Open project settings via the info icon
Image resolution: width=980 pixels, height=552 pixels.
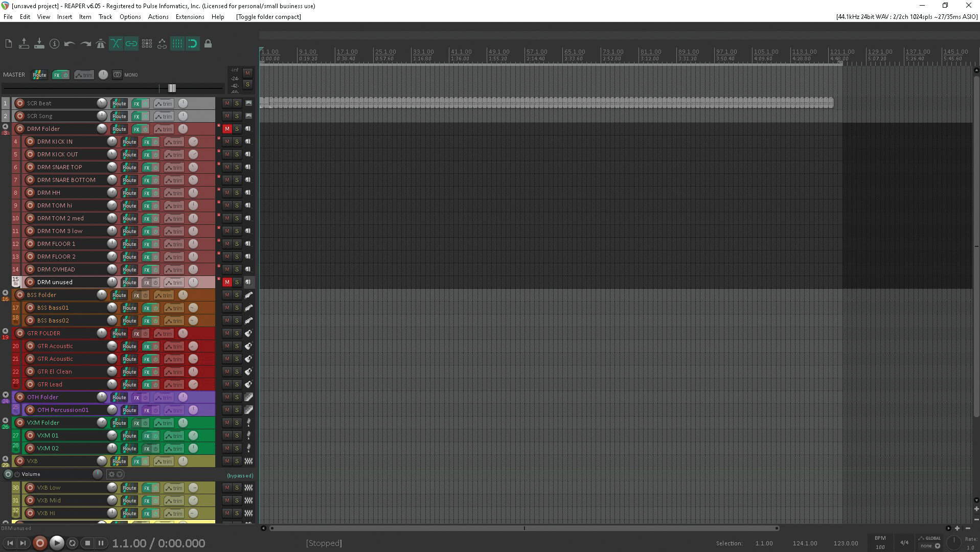55,43
